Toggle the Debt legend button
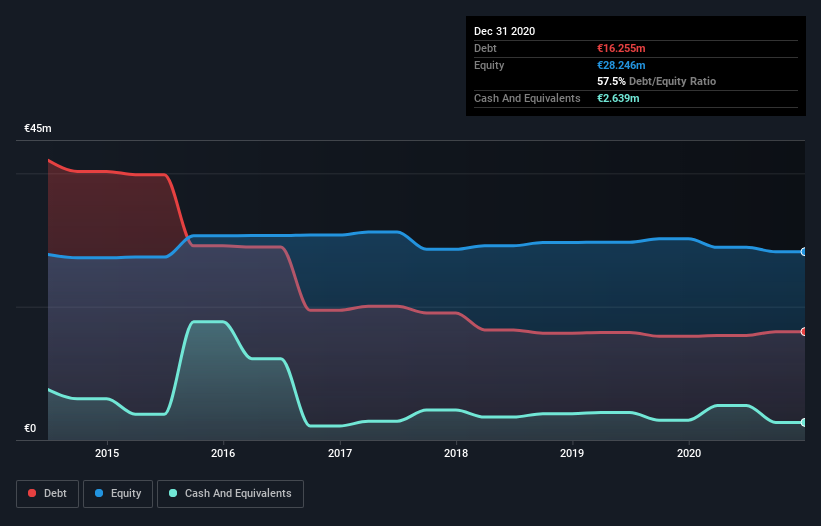Viewport: 821px width, 526px height. pyautogui.click(x=48, y=494)
